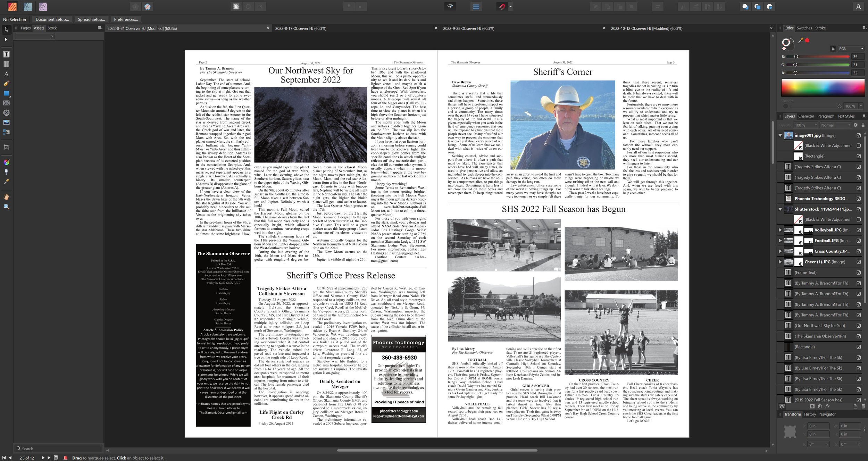The width and height of the screenshot is (868, 461).
Task: Select the View hand tool
Action: tap(6, 197)
